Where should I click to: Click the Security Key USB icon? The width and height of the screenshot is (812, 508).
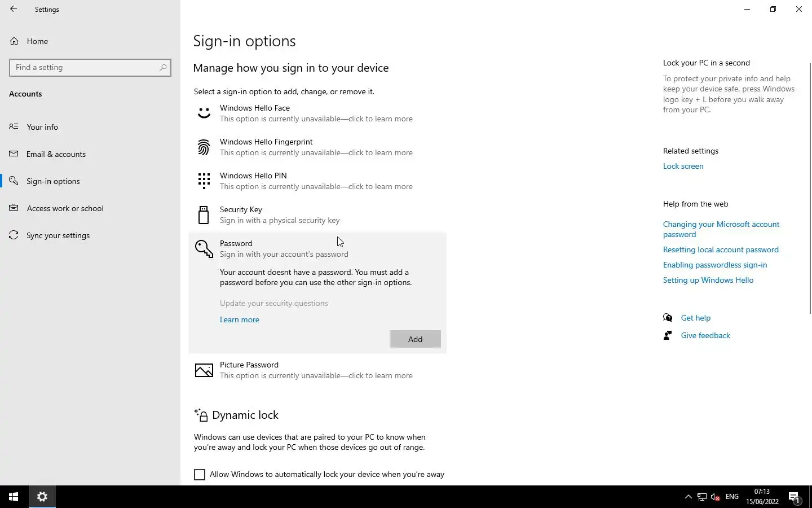coord(204,215)
